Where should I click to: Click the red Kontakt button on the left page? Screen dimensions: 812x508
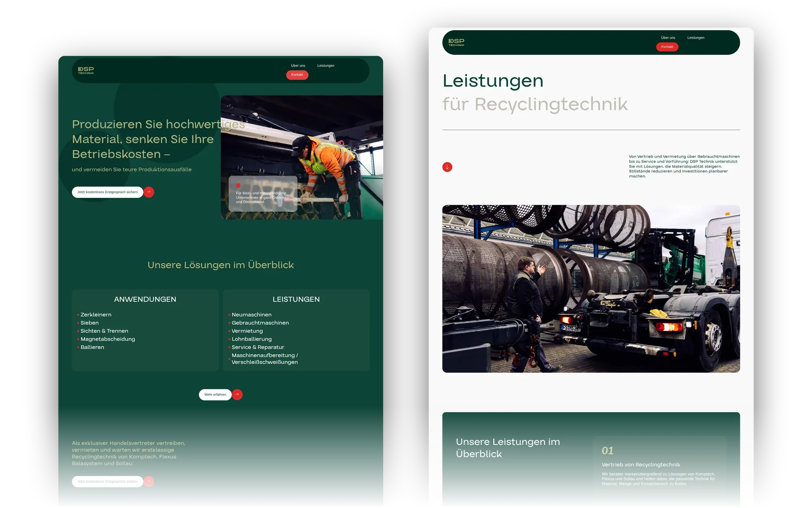click(297, 75)
